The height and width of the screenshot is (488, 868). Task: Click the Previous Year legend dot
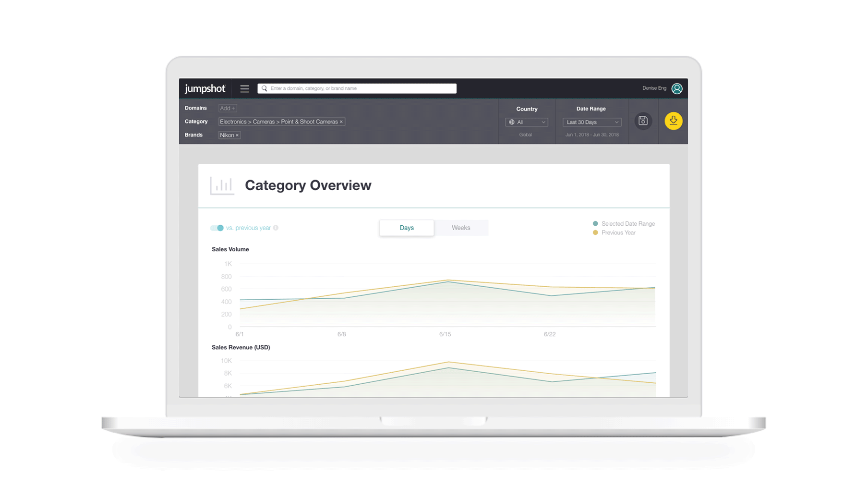[595, 232]
